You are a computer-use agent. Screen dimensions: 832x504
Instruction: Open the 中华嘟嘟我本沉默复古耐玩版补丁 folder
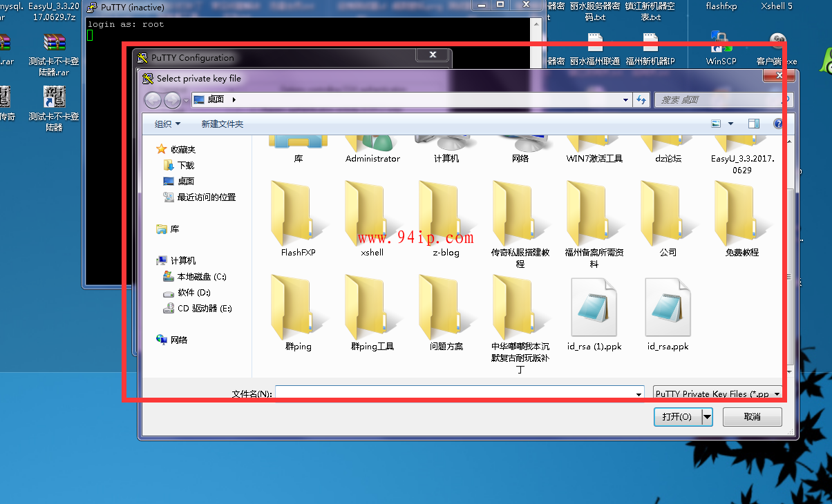coord(520,324)
